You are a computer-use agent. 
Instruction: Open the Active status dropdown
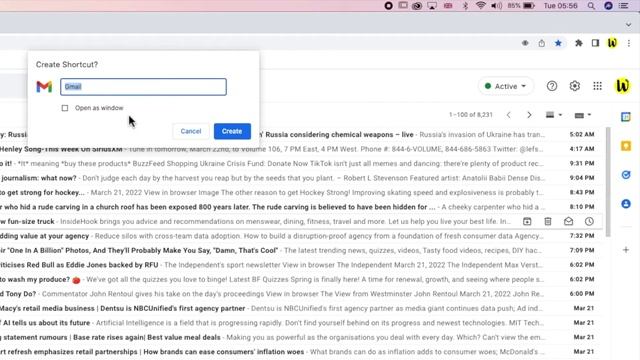[x=505, y=86]
